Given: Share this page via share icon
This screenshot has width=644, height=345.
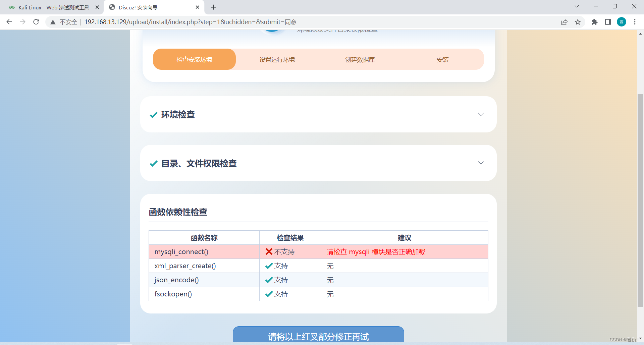Looking at the screenshot, I should (x=564, y=22).
